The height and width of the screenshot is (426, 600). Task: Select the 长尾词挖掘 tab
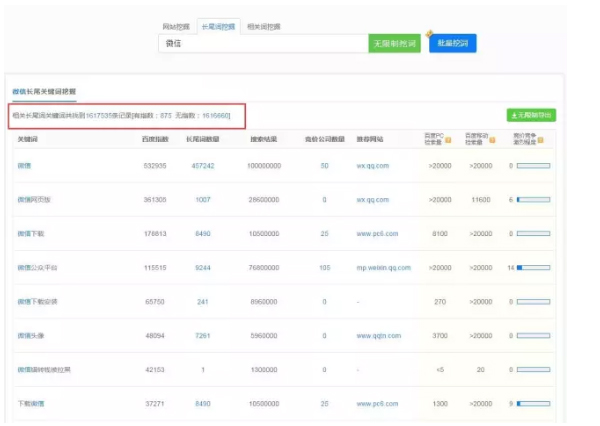[216, 27]
